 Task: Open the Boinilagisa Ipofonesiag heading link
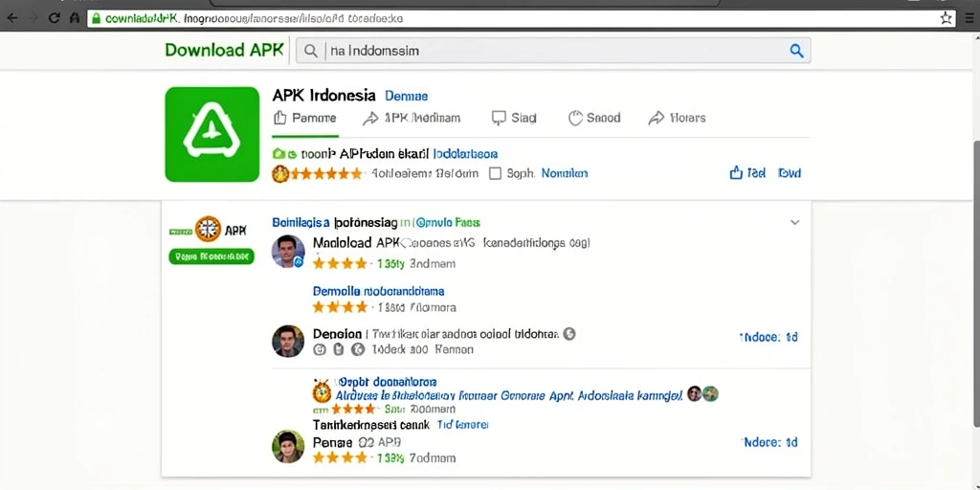334,222
